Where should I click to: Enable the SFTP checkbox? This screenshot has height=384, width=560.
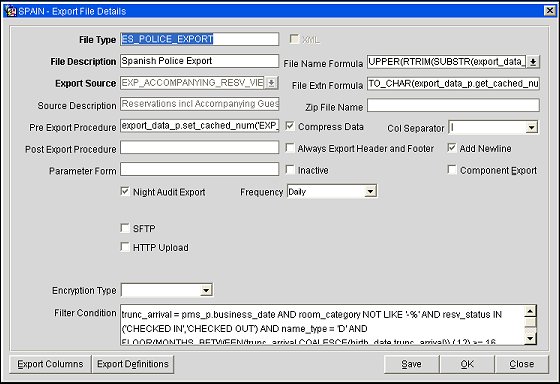tap(125, 228)
